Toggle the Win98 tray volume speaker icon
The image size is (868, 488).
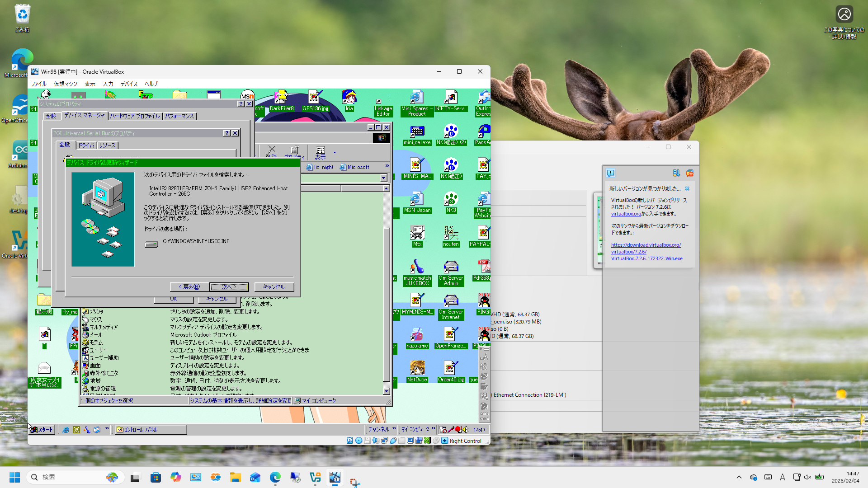click(465, 430)
